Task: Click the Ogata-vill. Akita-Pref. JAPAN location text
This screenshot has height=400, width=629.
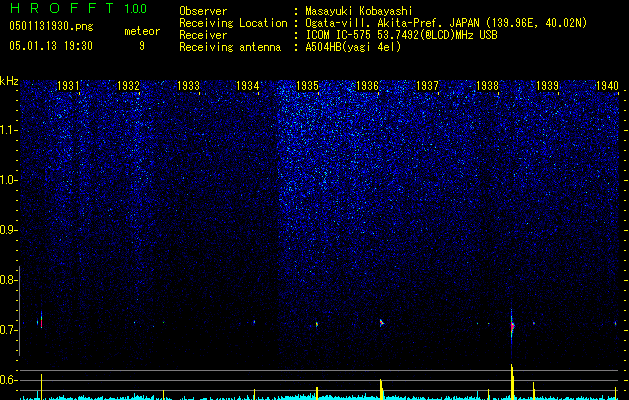Action: click(393, 23)
